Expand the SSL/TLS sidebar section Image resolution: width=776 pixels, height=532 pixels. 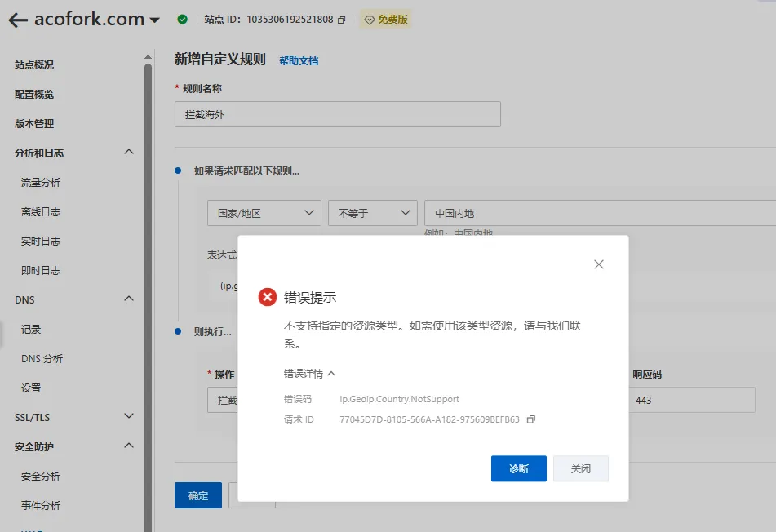click(x=128, y=417)
